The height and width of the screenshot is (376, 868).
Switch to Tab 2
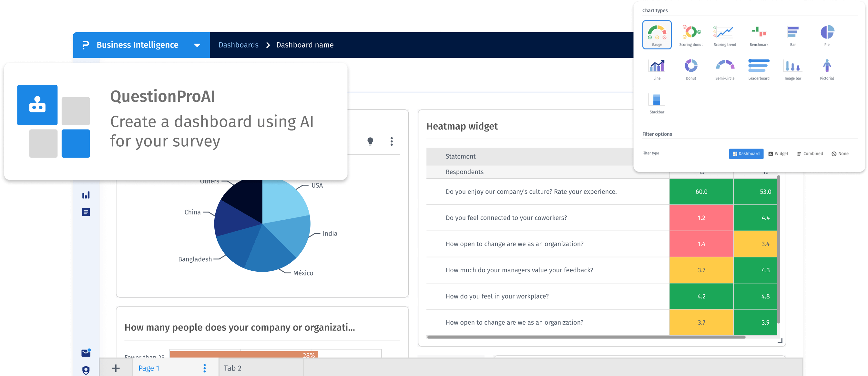coord(232,368)
